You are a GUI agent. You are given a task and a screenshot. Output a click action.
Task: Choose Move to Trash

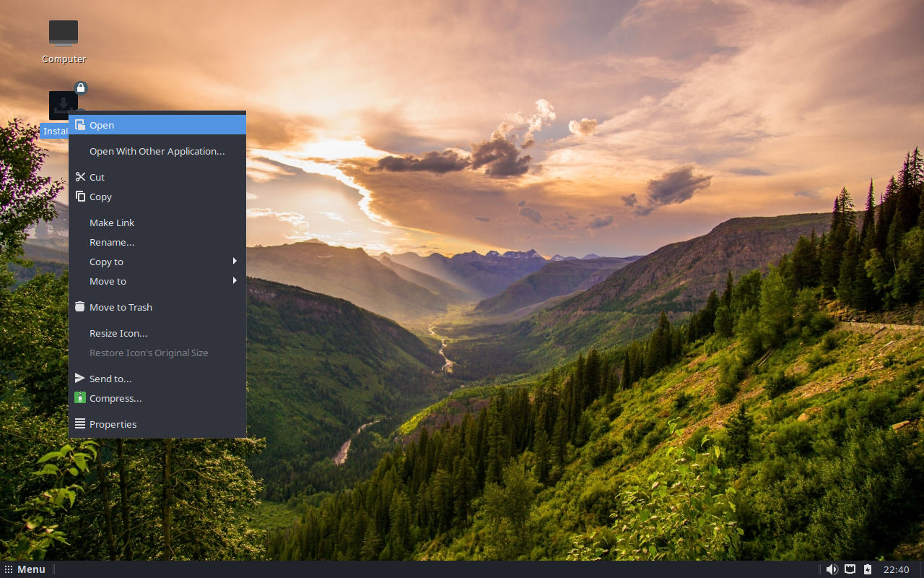157,307
